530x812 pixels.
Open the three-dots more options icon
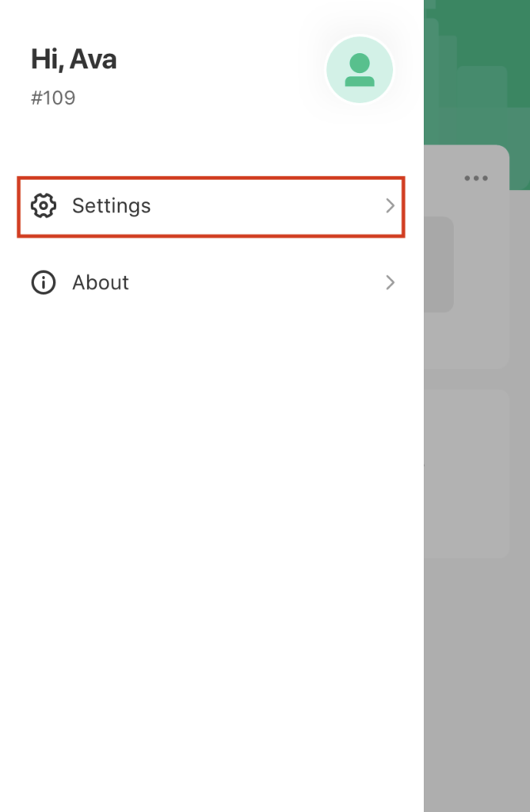(475, 178)
